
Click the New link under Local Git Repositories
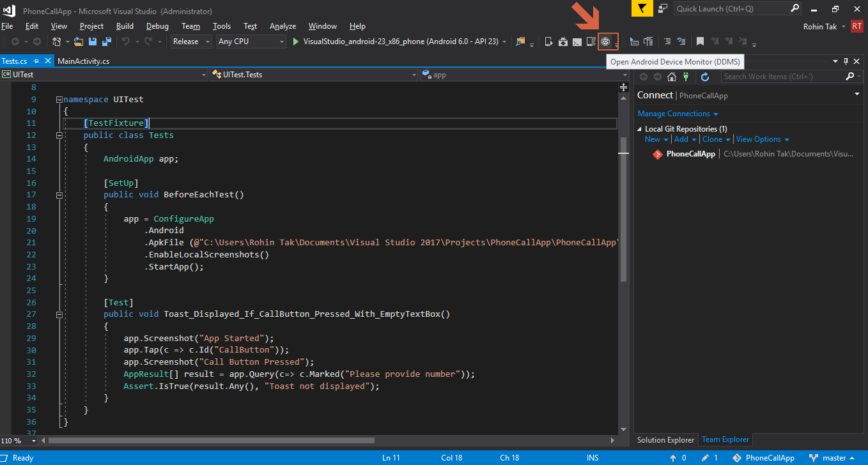pos(653,139)
